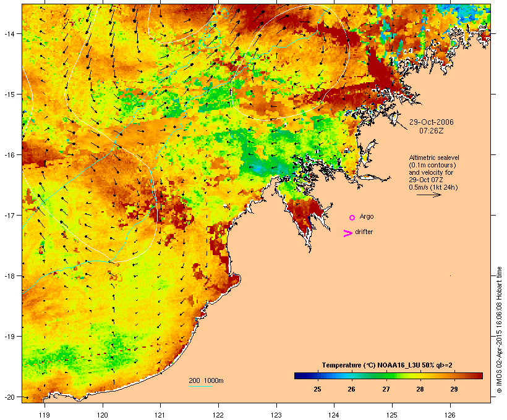Click the -20 latitude axis label
Screen dimensions: 507x420
[x=9, y=397]
